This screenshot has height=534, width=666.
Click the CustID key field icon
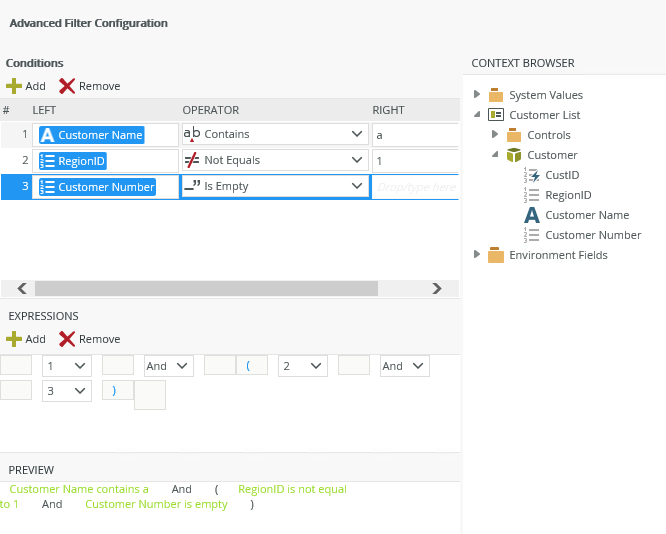[x=532, y=175]
